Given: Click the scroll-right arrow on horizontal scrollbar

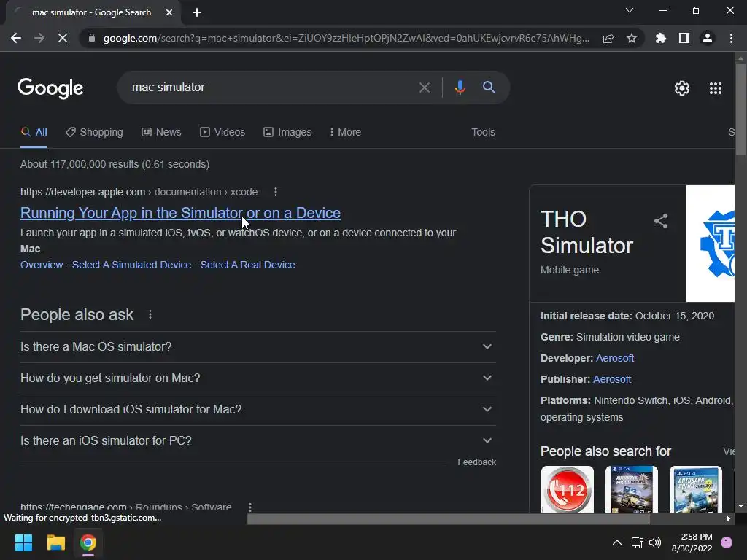Looking at the screenshot, I should (x=729, y=519).
